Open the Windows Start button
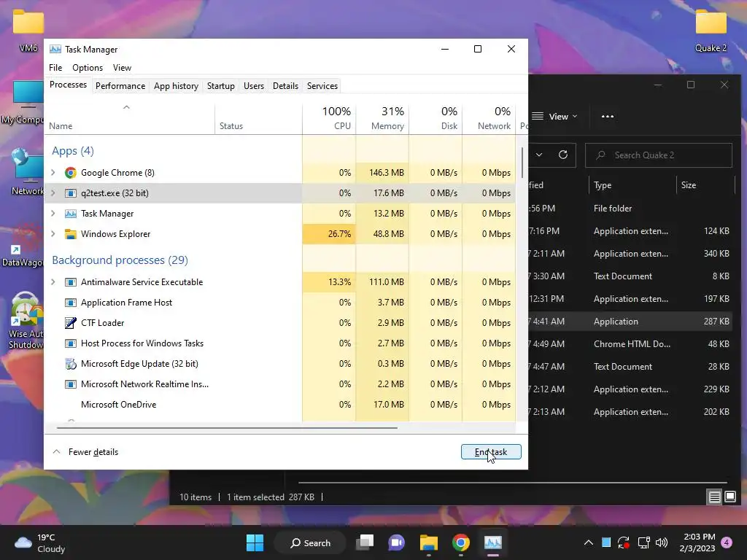Image resolution: width=747 pixels, height=560 pixels. pos(255,542)
